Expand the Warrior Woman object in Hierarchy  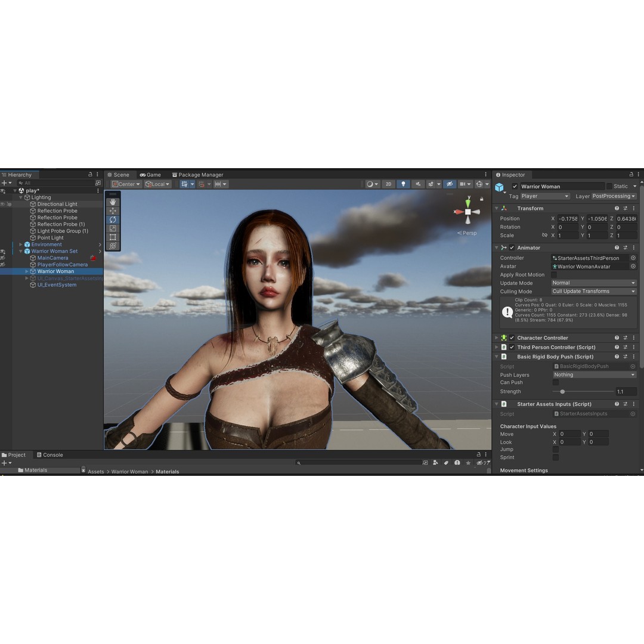coord(27,271)
